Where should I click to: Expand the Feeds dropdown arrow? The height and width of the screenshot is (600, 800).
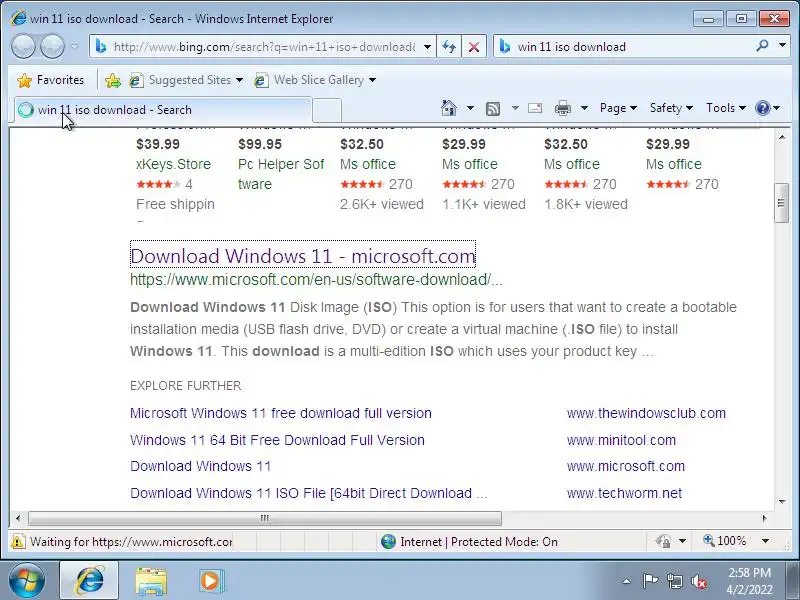coord(515,108)
